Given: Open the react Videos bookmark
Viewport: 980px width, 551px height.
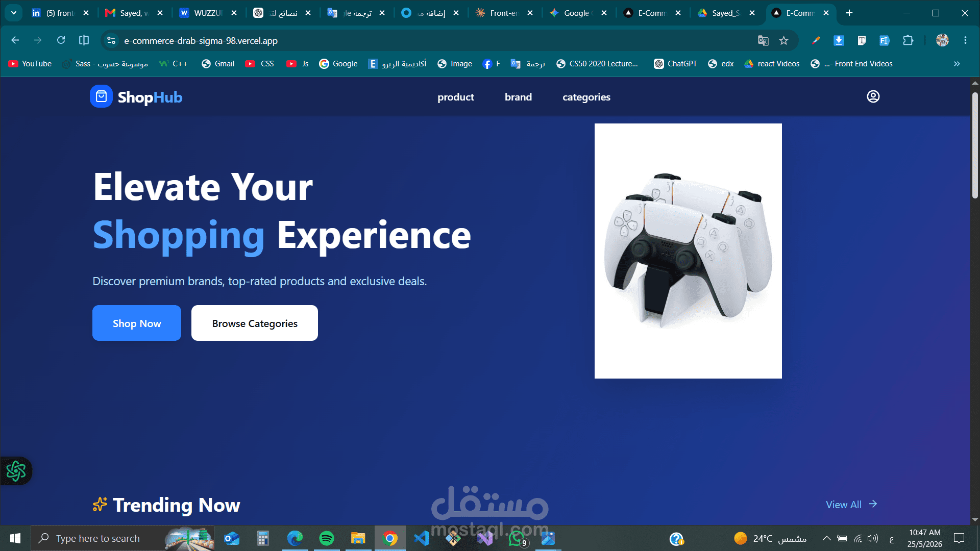Looking at the screenshot, I should [x=772, y=64].
